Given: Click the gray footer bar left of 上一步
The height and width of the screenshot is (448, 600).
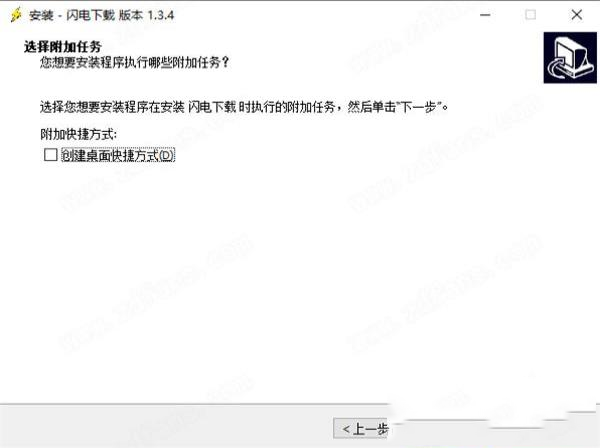Looking at the screenshot, I should 165,427.
